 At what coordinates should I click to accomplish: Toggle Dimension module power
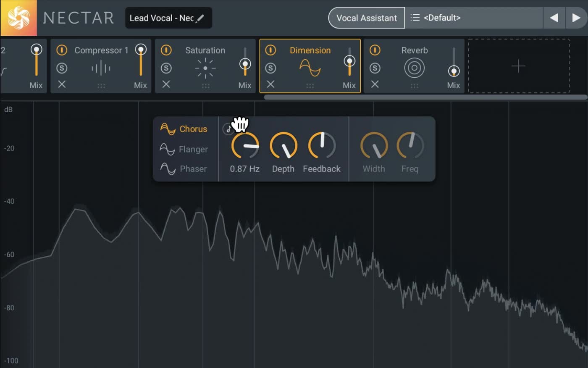click(270, 50)
